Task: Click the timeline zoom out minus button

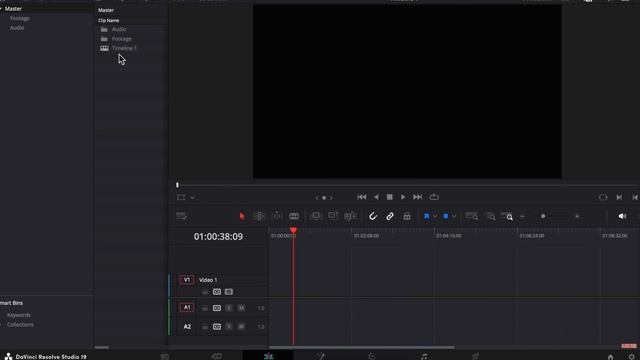Action: [x=522, y=216]
